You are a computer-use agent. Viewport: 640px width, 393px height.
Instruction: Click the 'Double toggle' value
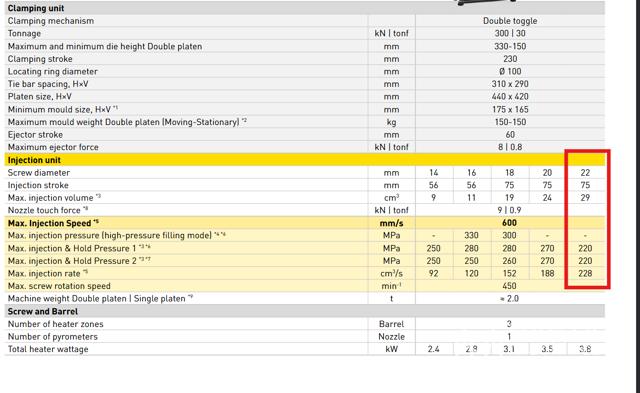click(510, 21)
